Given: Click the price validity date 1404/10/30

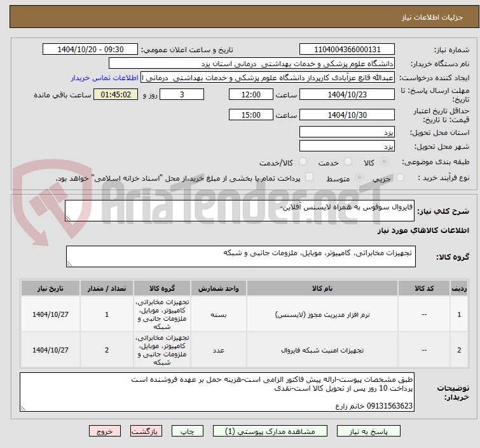Looking at the screenshot, I should click(x=347, y=115).
